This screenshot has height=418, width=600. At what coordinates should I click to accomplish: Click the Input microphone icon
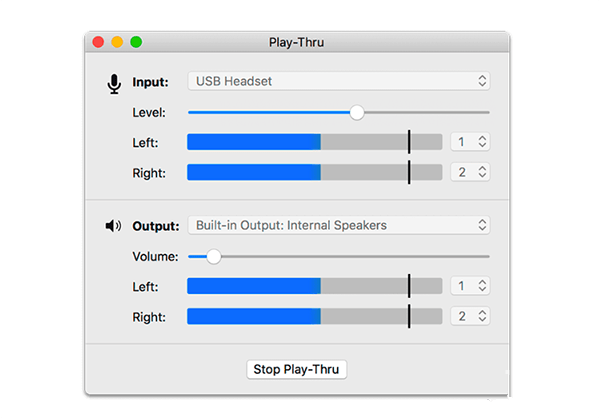point(114,83)
